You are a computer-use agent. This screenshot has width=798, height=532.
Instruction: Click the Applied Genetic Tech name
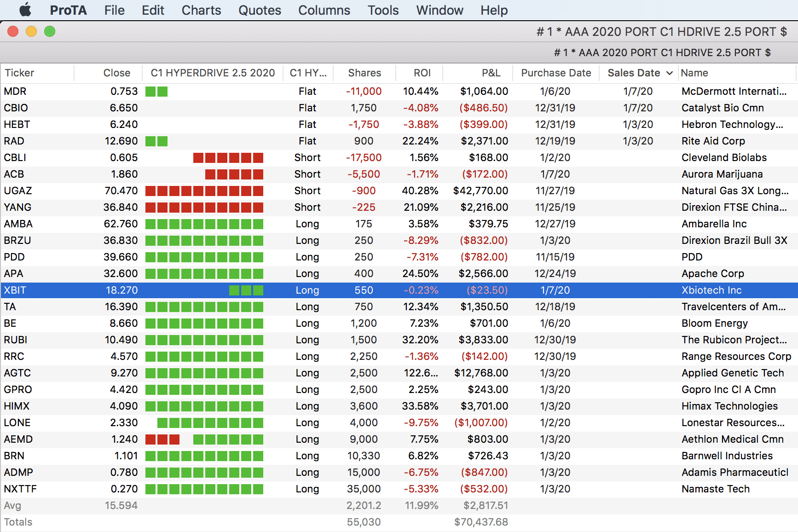pos(733,373)
